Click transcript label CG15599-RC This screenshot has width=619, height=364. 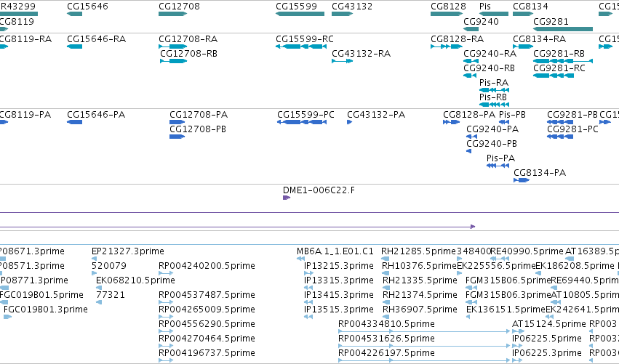click(305, 39)
